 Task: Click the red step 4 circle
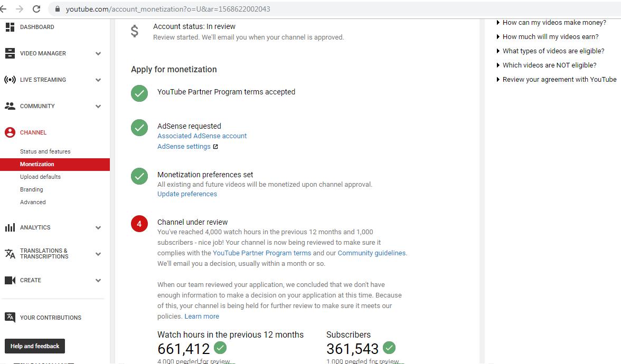[139, 224]
